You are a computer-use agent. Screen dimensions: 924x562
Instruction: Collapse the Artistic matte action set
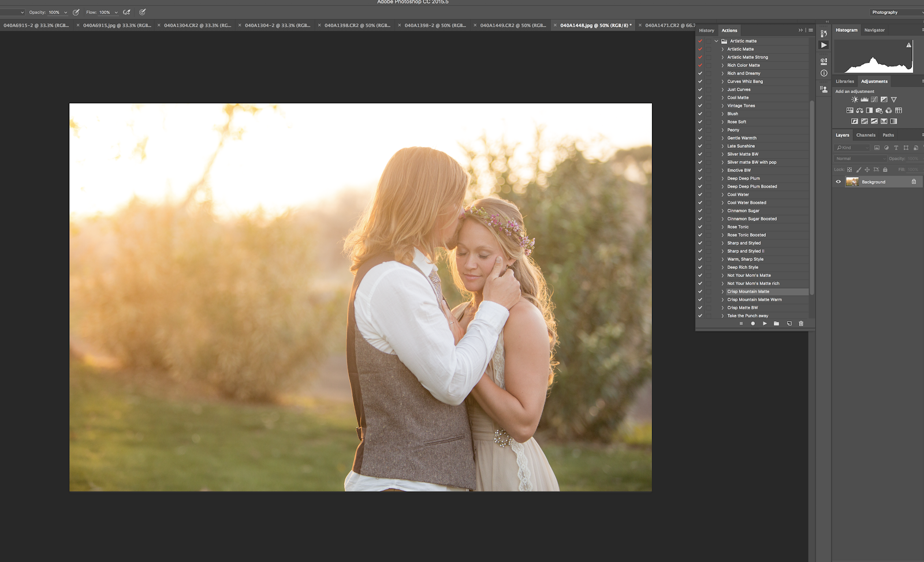(x=717, y=41)
